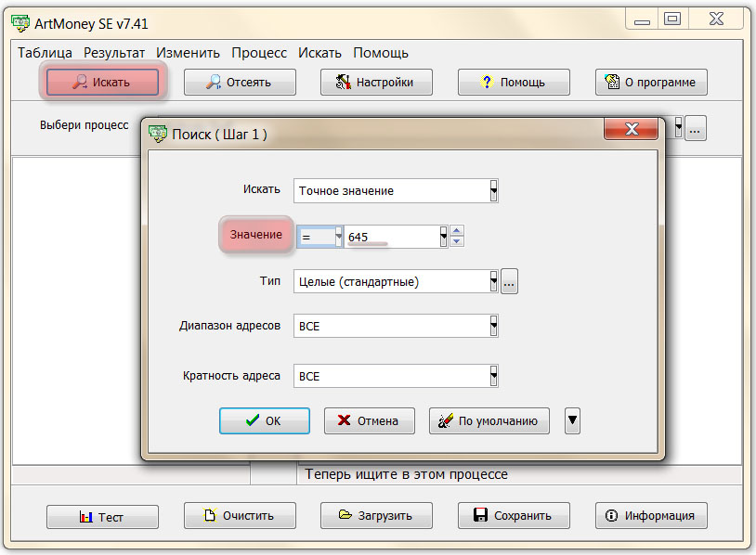Click the 'Выбери процесс' label
This screenshot has width=756, height=555.
point(84,125)
